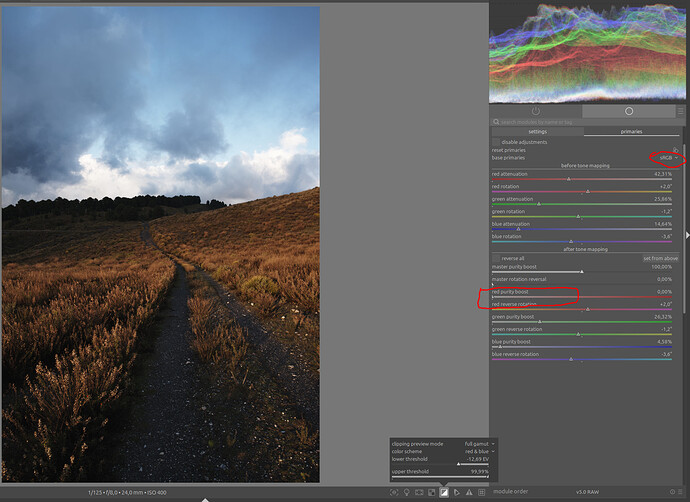Click the circle icon module group tab
The height and width of the screenshot is (502, 690).
click(x=629, y=111)
